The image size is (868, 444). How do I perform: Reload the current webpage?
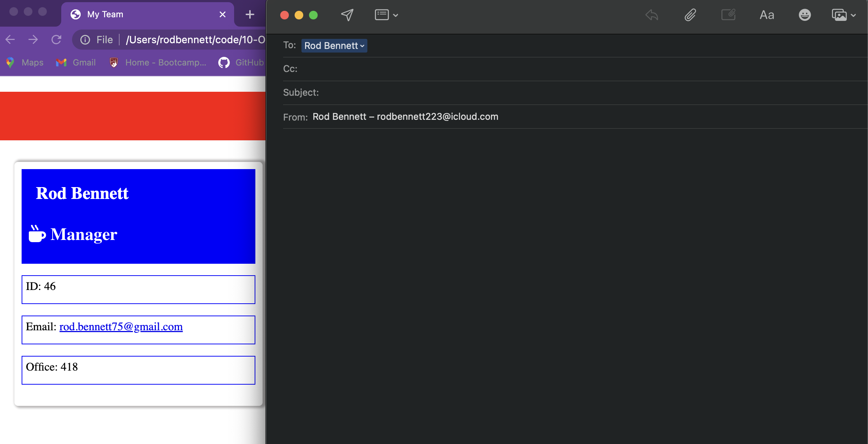57,39
